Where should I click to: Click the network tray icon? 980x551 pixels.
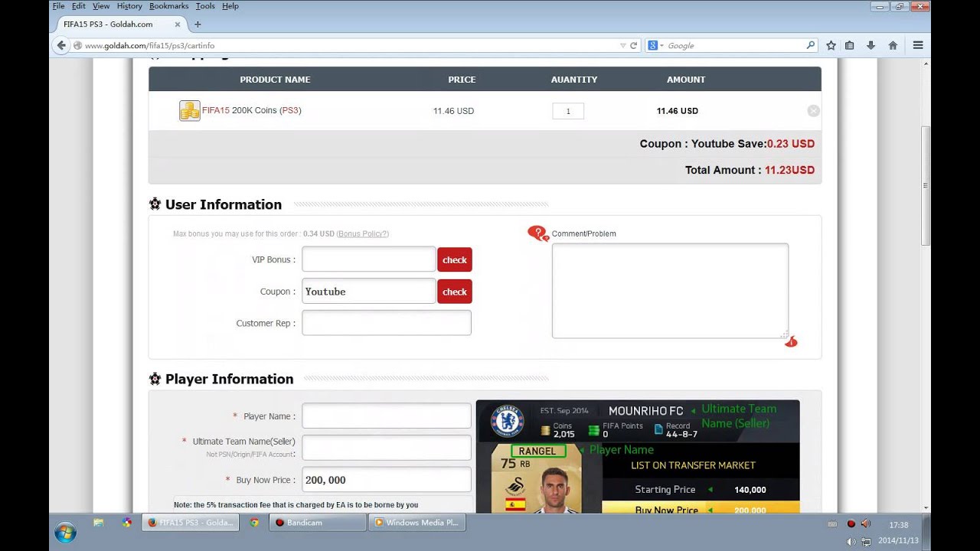point(865,541)
